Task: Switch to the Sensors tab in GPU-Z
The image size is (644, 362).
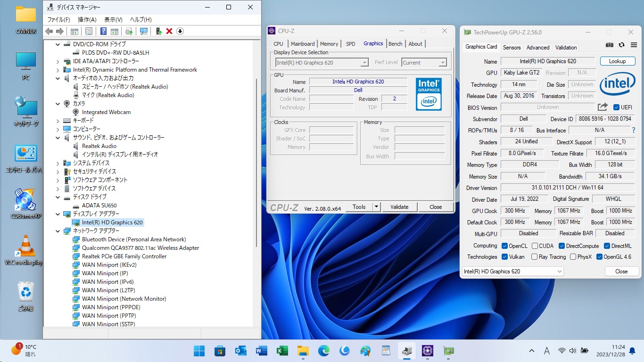Action: pyautogui.click(x=512, y=47)
